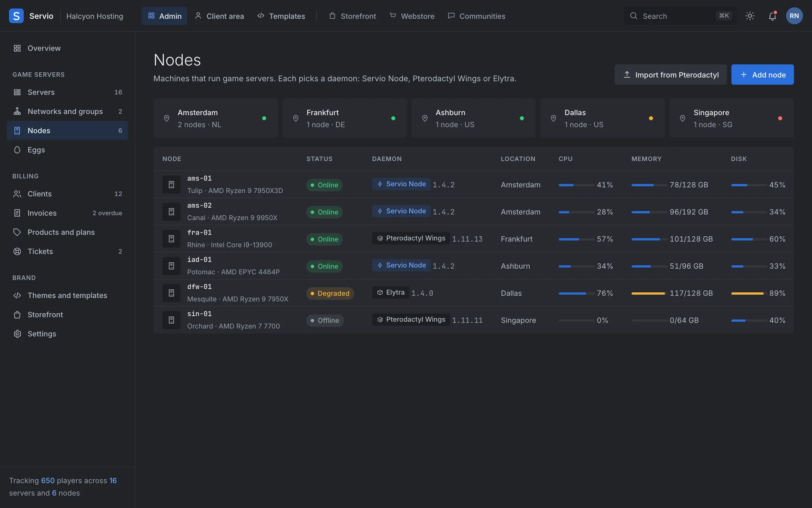This screenshot has height=508, width=812.
Task: Click the Halcyon Hosting workspace name
Action: point(95,16)
